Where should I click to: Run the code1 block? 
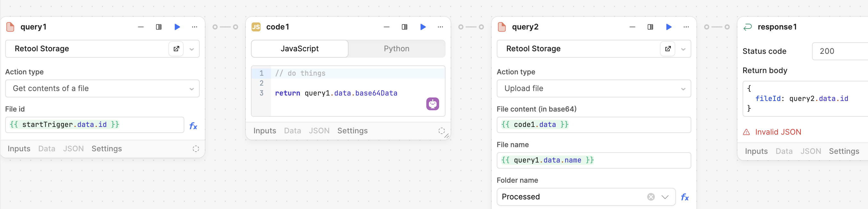[x=423, y=27]
